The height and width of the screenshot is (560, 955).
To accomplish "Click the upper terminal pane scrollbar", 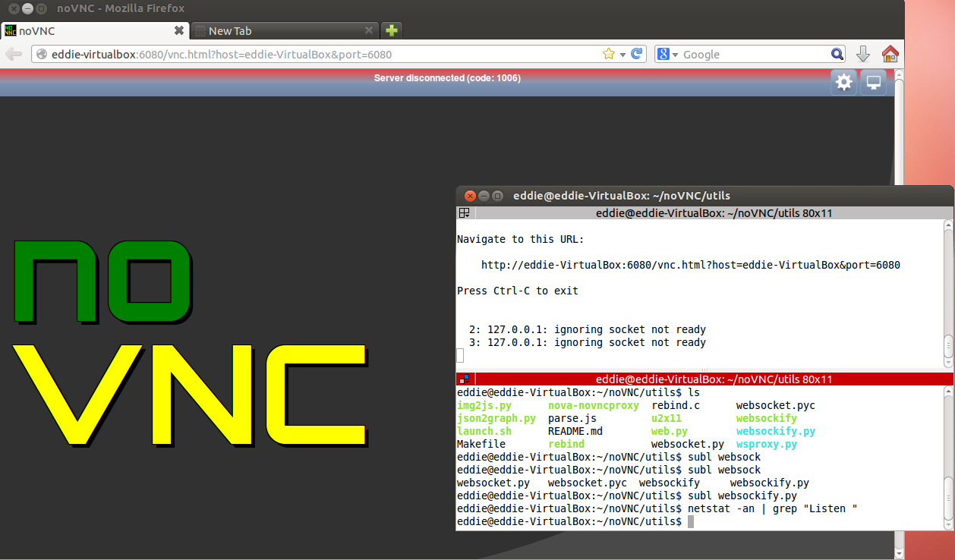I will [x=948, y=294].
